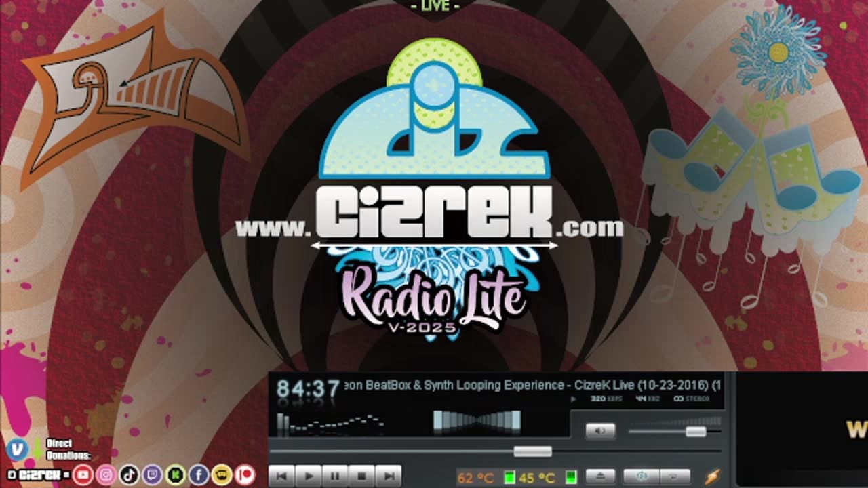Click the 84:37 elapsed time display
Image resolution: width=868 pixels, height=488 pixels.
(x=308, y=389)
